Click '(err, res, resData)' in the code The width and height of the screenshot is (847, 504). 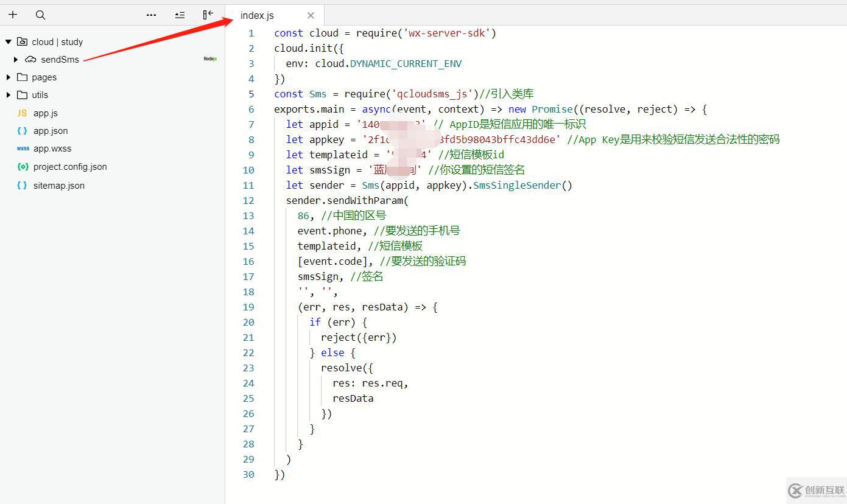[x=353, y=307]
